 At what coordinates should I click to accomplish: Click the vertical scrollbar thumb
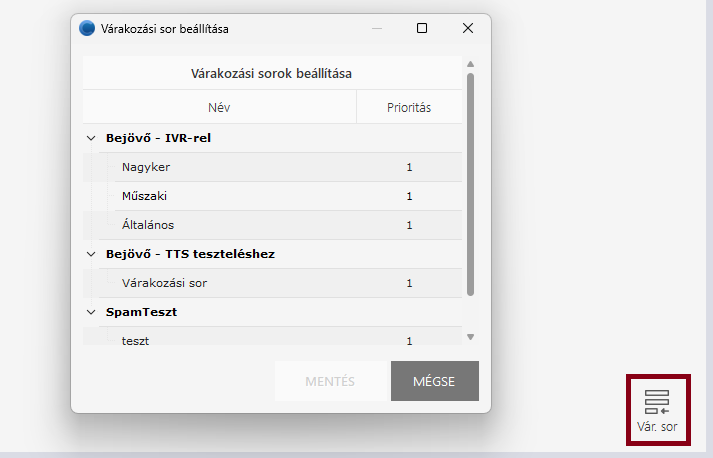pyautogui.click(x=471, y=180)
